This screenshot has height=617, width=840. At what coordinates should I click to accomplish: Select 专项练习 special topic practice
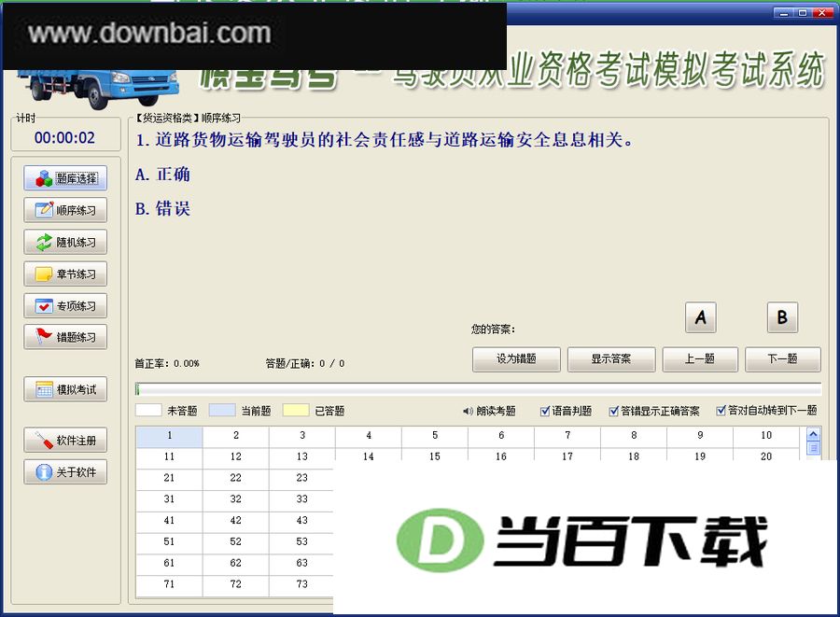pyautogui.click(x=65, y=306)
